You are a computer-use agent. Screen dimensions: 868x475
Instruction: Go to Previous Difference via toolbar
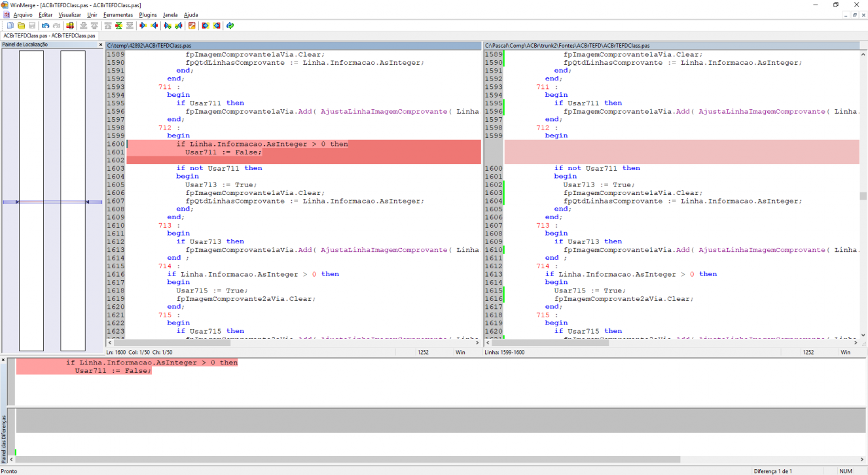[94, 26]
